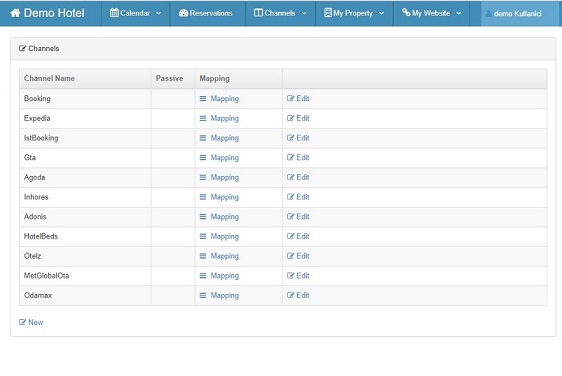This screenshot has height=376, width=562.
Task: Click the mapping list icon for Expedia
Action: pos(203,118)
